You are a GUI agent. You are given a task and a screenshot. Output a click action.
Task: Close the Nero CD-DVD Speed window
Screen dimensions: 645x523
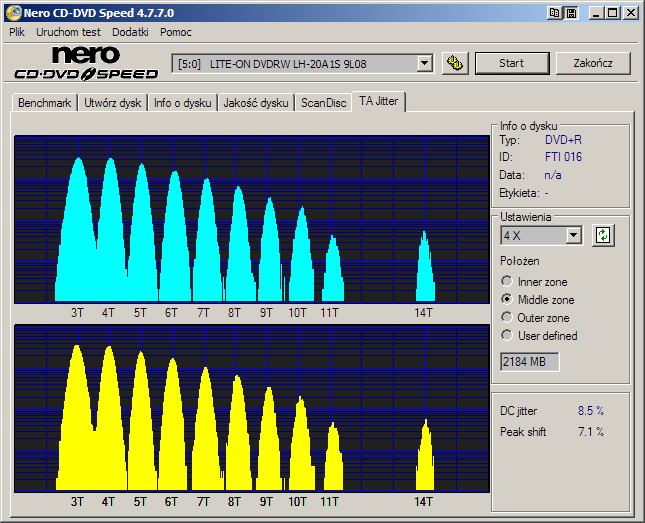coord(631,13)
